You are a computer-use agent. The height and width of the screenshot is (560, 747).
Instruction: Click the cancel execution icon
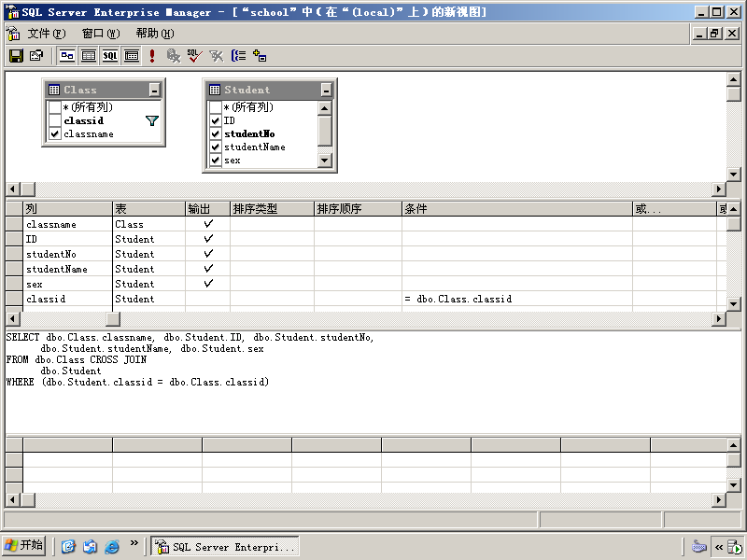coord(174,56)
